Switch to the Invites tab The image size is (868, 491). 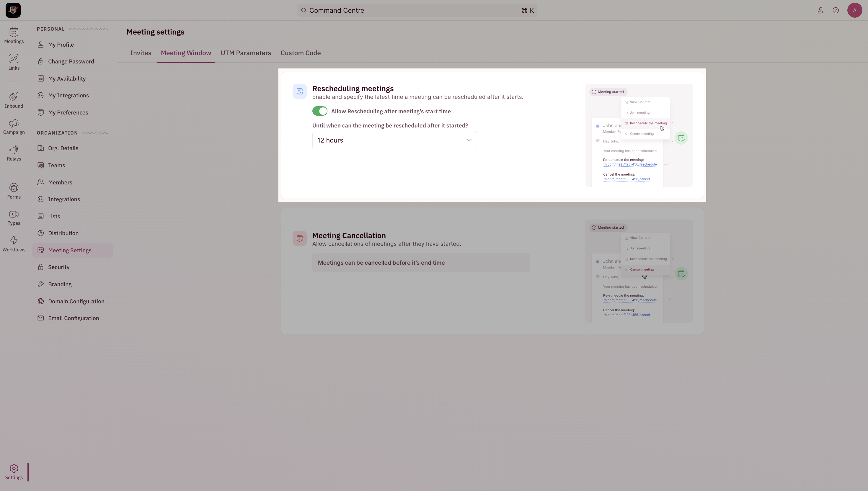[x=141, y=53]
